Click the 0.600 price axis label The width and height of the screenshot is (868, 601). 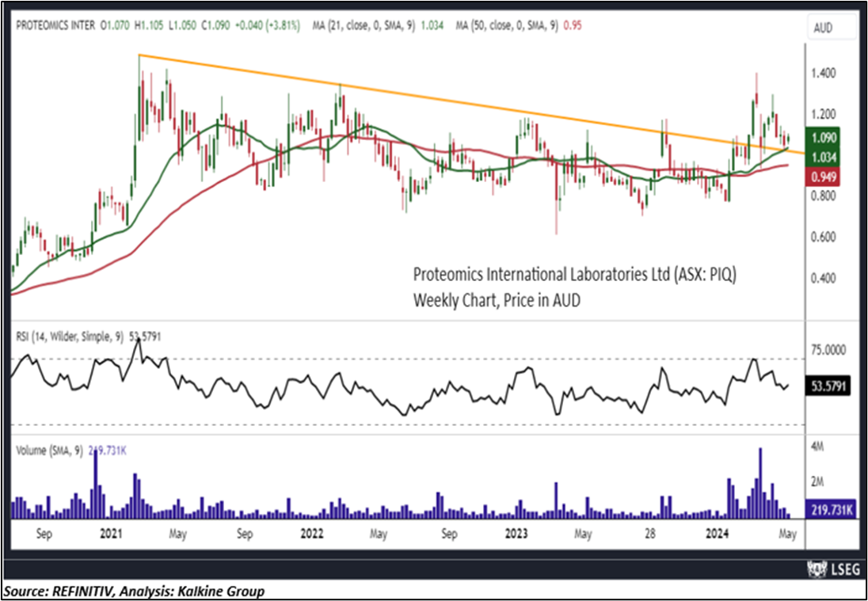824,238
